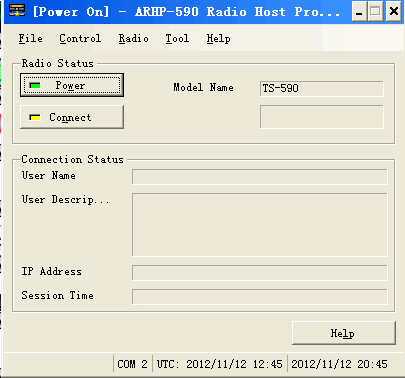Click the Session Time label
Viewport: 405px width, 378px height.
point(58,295)
